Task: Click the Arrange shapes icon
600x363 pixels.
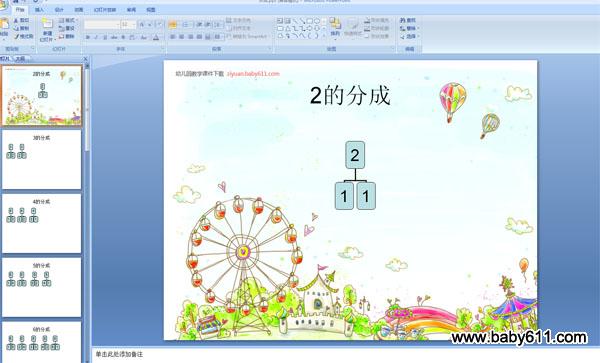Action: [x=335, y=27]
